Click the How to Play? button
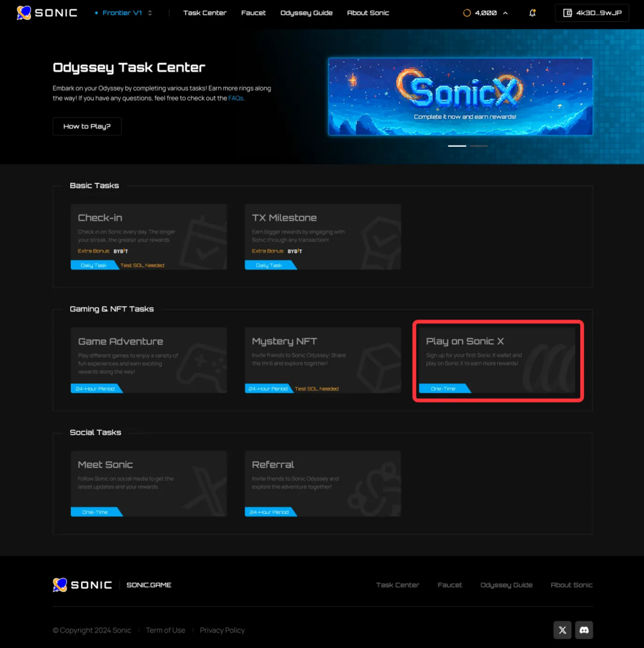The image size is (644, 648). (x=87, y=126)
